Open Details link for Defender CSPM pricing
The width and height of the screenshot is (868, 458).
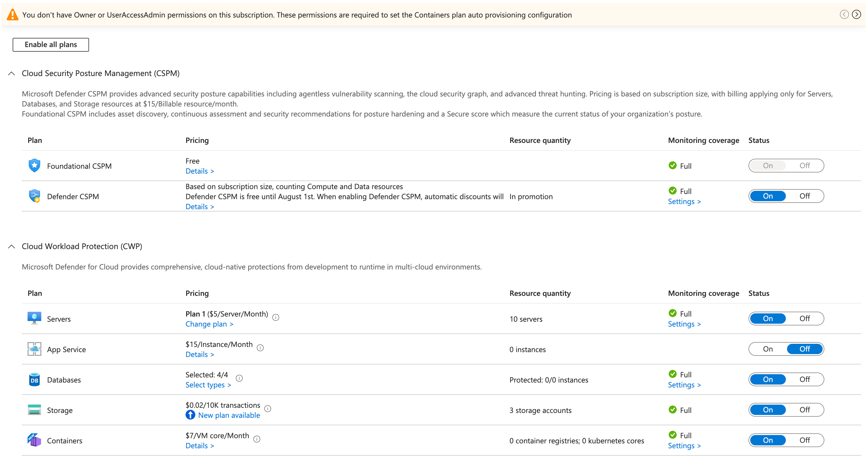200,207
